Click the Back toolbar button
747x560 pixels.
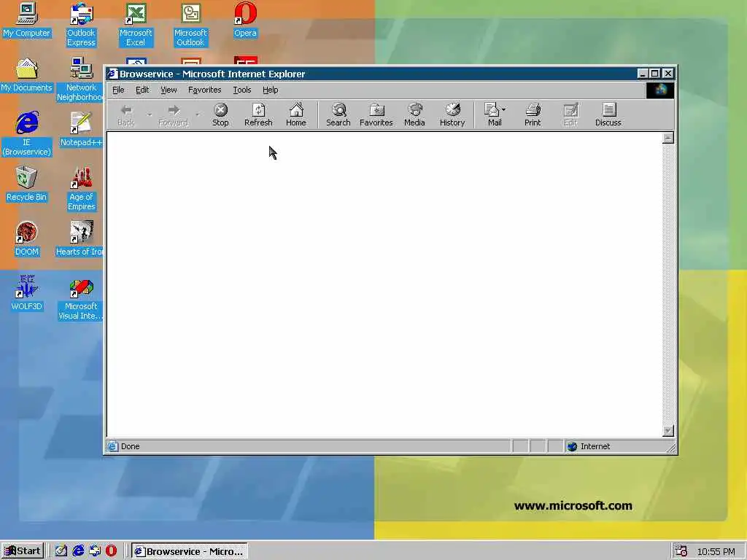coord(125,114)
